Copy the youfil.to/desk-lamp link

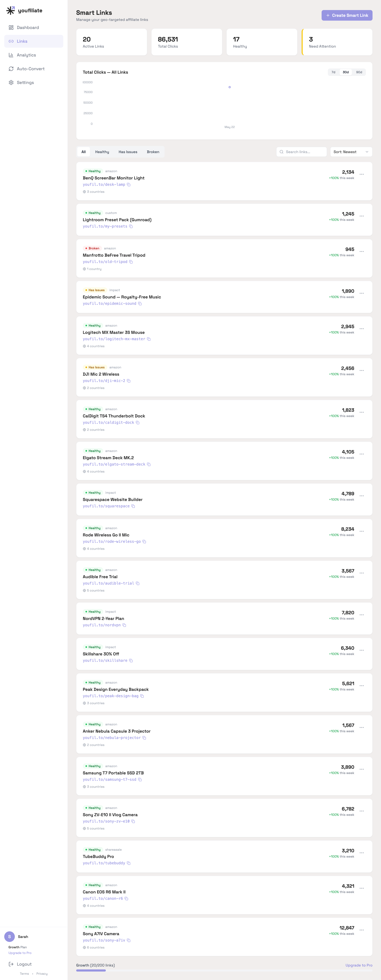pos(129,185)
